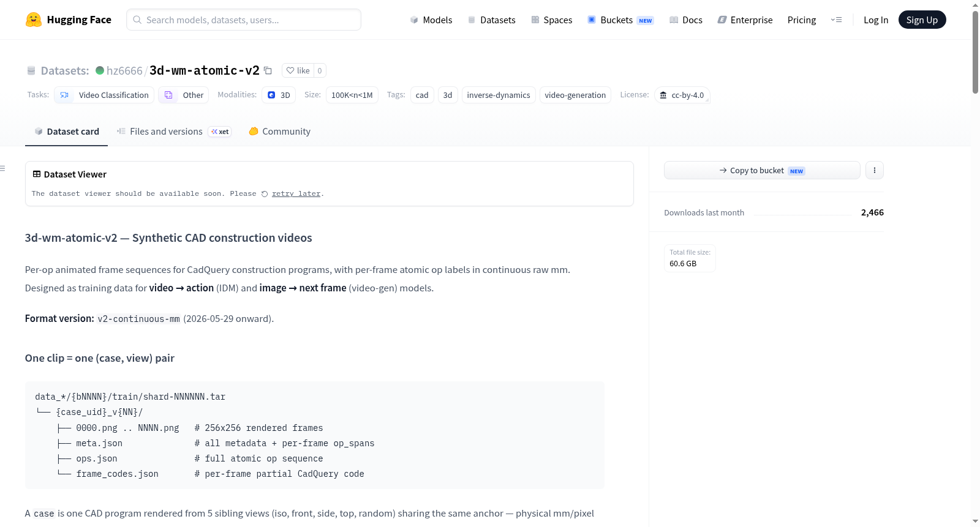Focus the search models, datasets, users field
The image size is (980, 527).
click(x=244, y=20)
